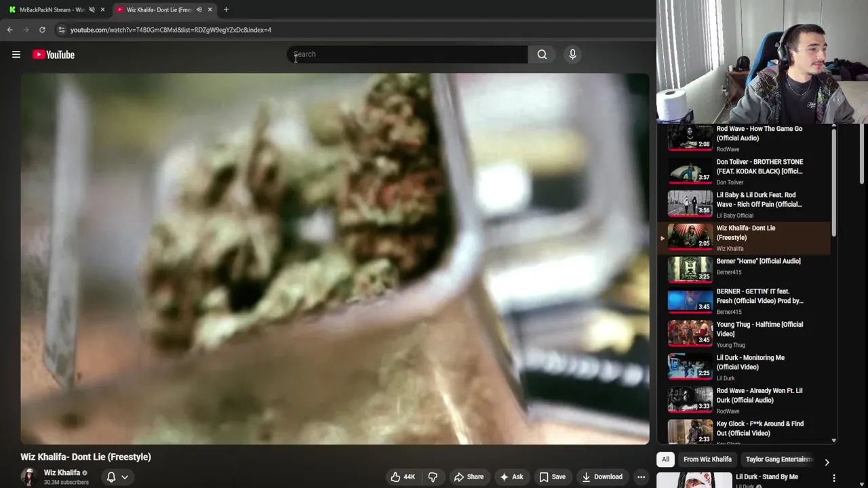Expand notification options chevron beside bell
Image resolution: width=868 pixels, height=488 pixels.
coord(125,476)
